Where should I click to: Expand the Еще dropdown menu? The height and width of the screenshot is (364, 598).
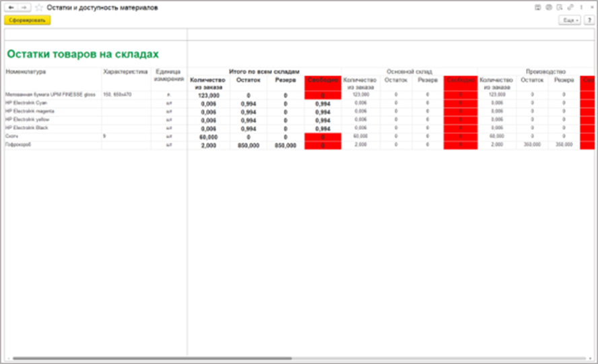tap(569, 20)
